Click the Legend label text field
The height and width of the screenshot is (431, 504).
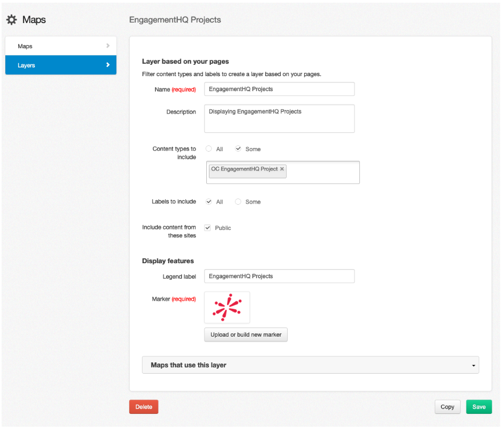click(279, 276)
